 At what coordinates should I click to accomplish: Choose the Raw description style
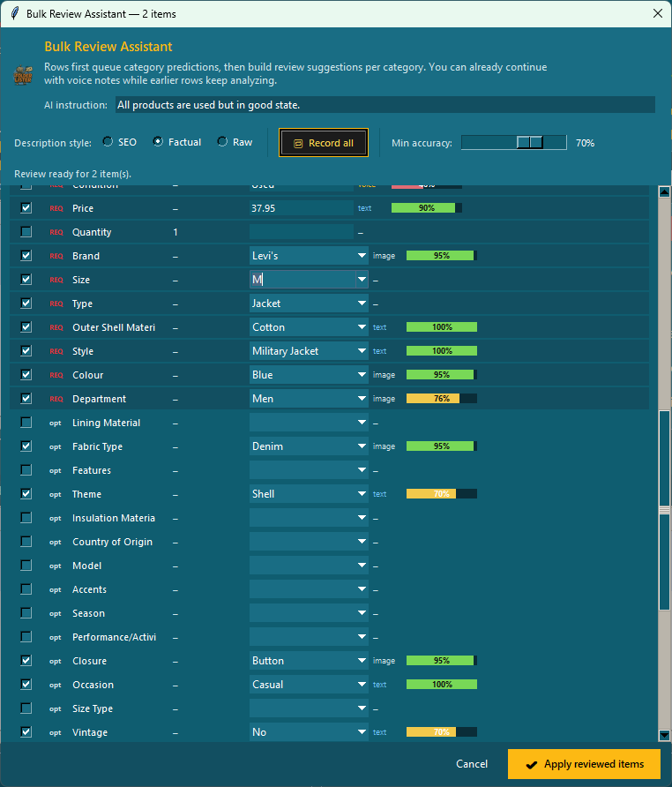click(x=222, y=142)
